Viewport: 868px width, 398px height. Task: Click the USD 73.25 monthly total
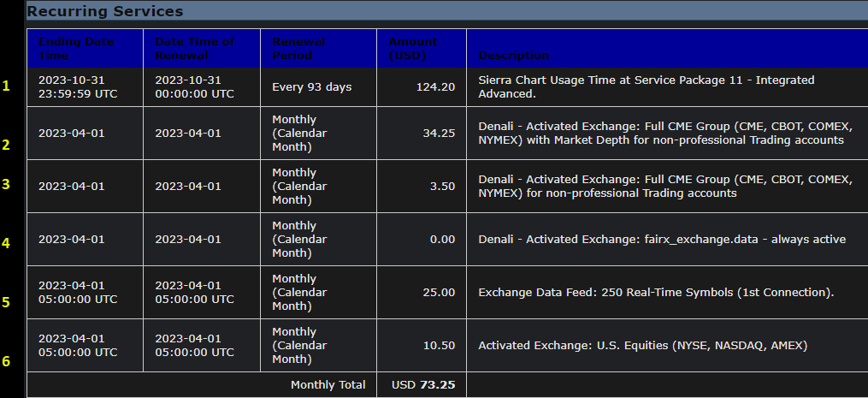tap(423, 385)
